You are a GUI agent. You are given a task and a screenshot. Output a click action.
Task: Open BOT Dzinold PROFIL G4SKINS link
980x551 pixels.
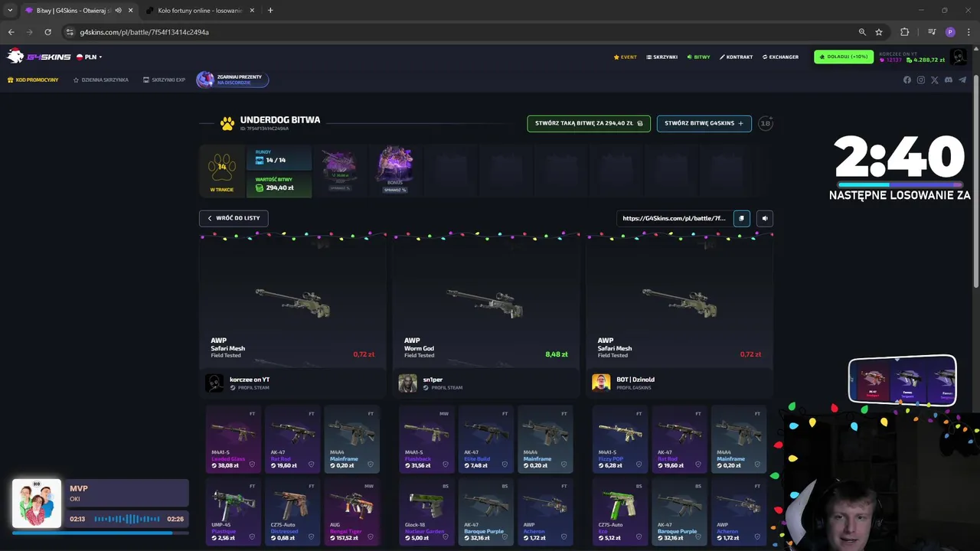pos(635,388)
